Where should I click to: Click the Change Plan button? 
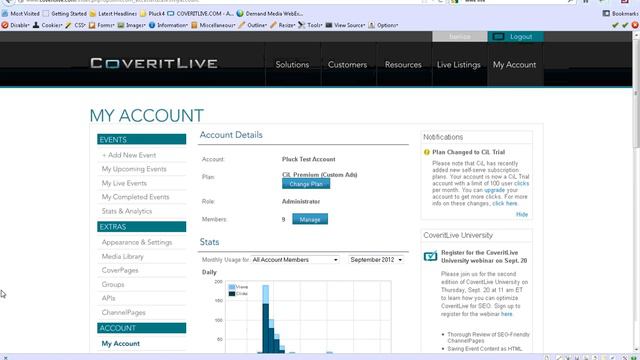(306, 184)
